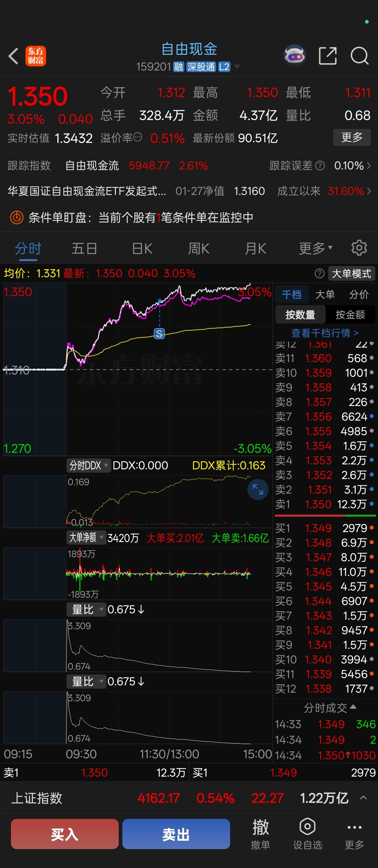Expand chart with fullscreen arrows icon

click(x=258, y=489)
